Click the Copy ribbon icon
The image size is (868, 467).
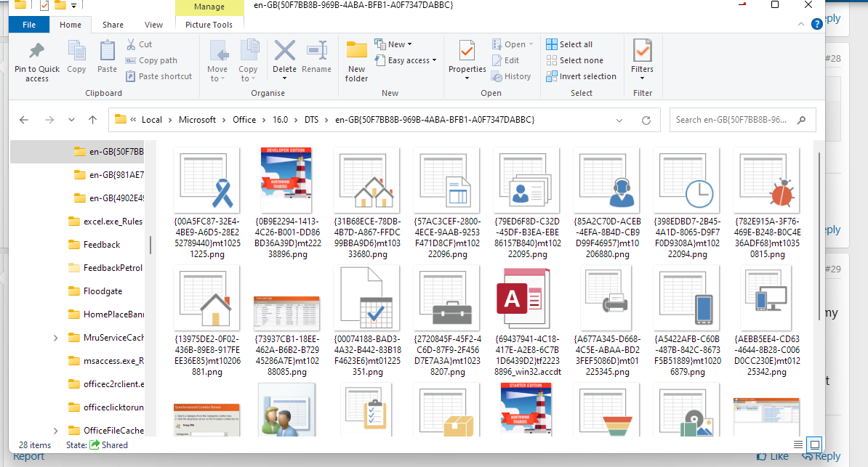coord(76,57)
